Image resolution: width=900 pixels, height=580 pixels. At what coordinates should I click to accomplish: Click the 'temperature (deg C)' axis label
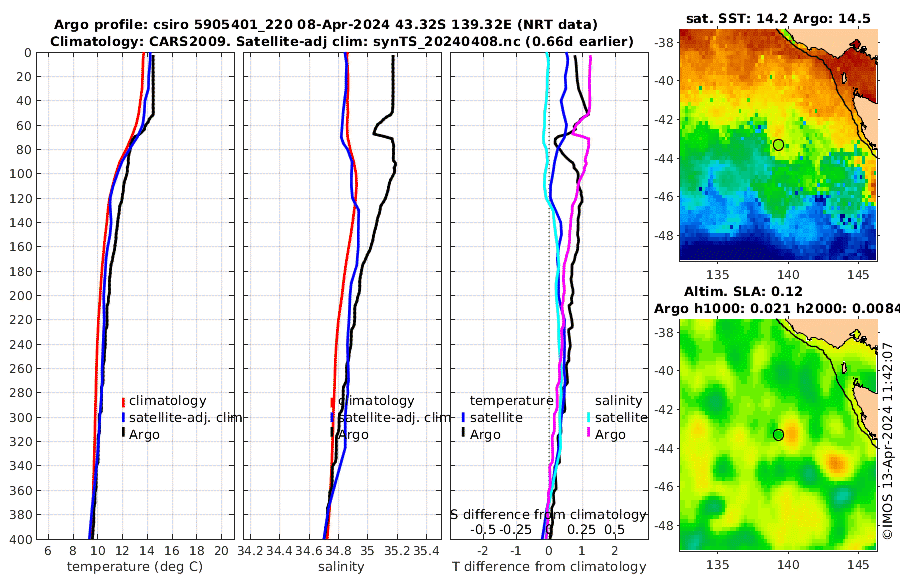click(x=135, y=567)
